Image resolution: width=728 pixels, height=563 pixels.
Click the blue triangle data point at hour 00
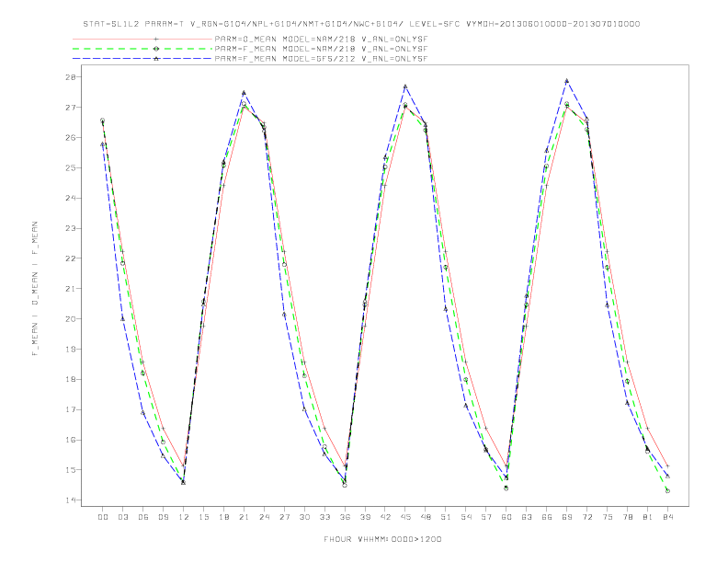[x=103, y=144]
